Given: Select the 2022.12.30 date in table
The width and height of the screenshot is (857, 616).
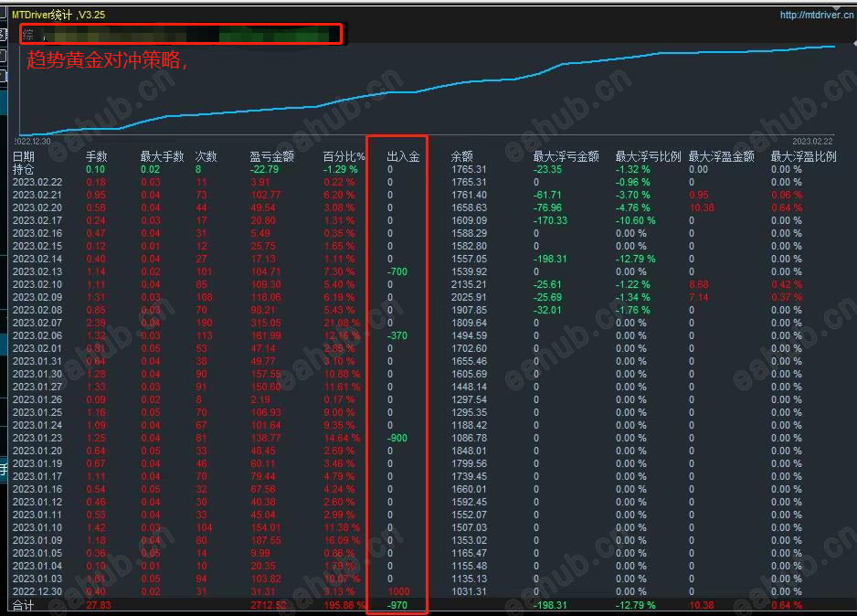Looking at the screenshot, I should click(x=37, y=591).
